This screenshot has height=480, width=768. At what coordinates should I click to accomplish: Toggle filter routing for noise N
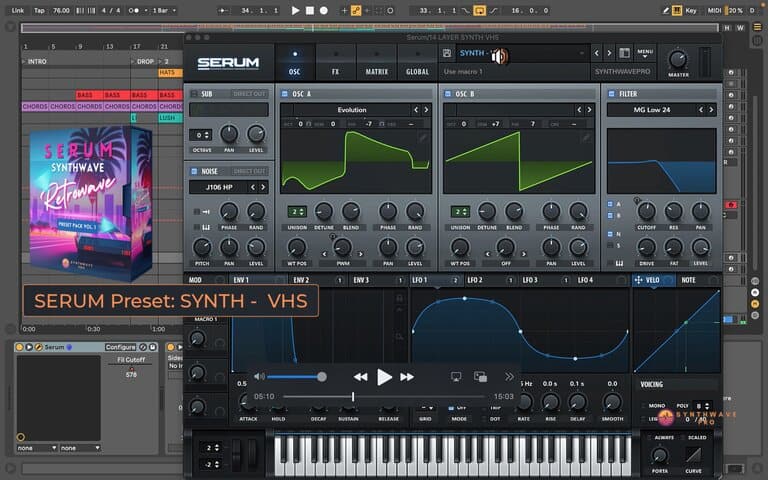[x=610, y=234]
